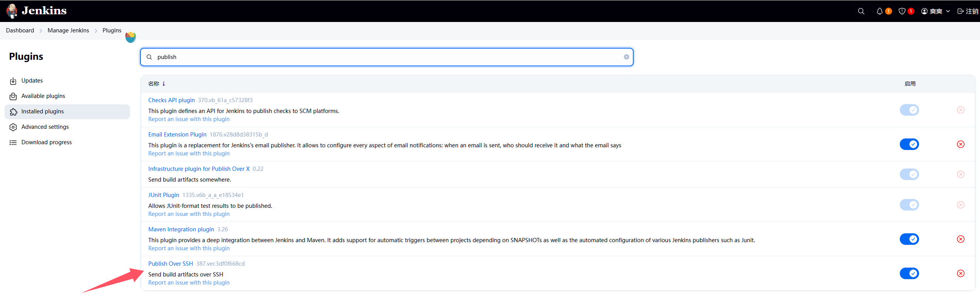The image size is (980, 305).
Task: Click the text 'Allows JUnit-format test results to be published.'
Action: point(210,206)
